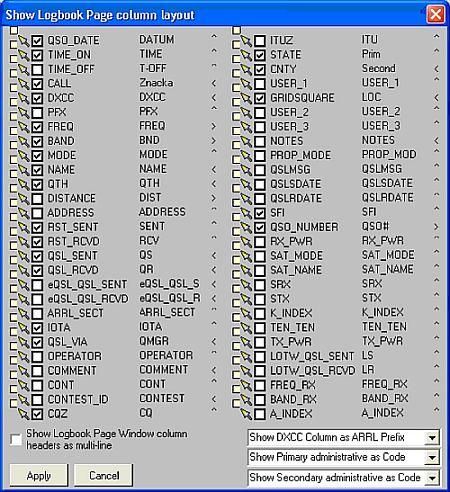
Task: Click the arrow cursor icon beside QSL_VIA
Action: point(23,342)
